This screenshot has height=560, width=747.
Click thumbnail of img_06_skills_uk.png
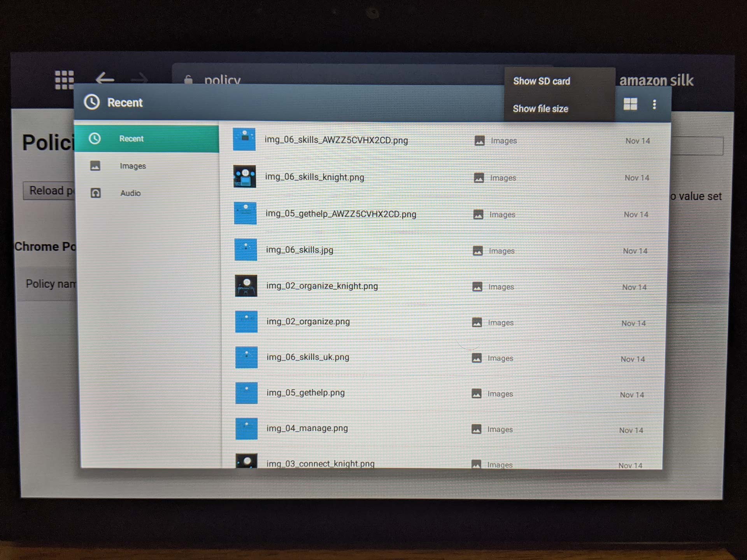click(x=246, y=357)
